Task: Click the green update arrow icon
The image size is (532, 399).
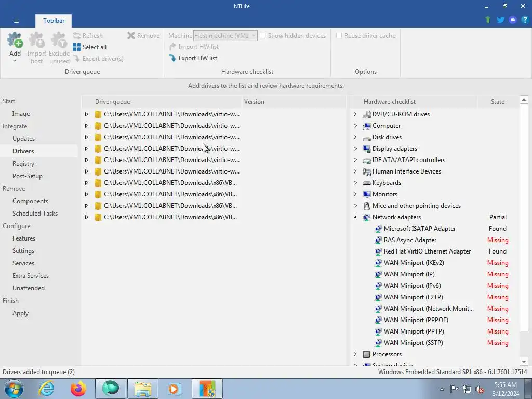Action: pyautogui.click(x=488, y=20)
